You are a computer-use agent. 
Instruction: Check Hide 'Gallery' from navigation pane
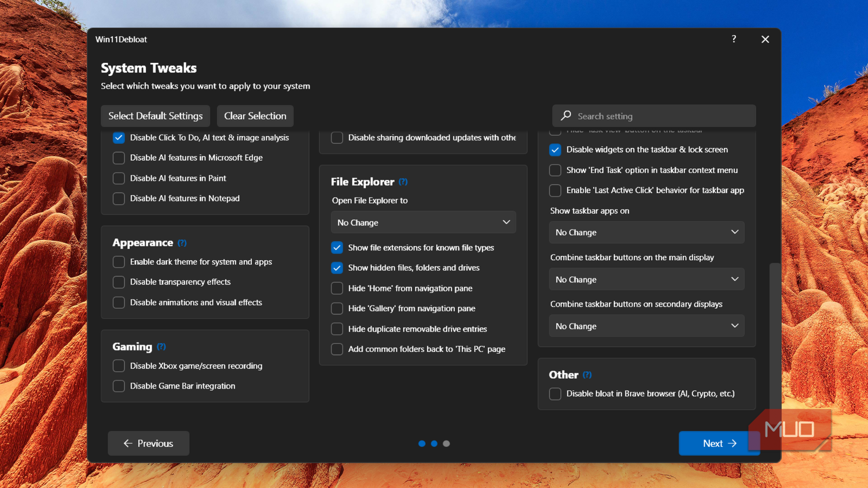coord(337,308)
